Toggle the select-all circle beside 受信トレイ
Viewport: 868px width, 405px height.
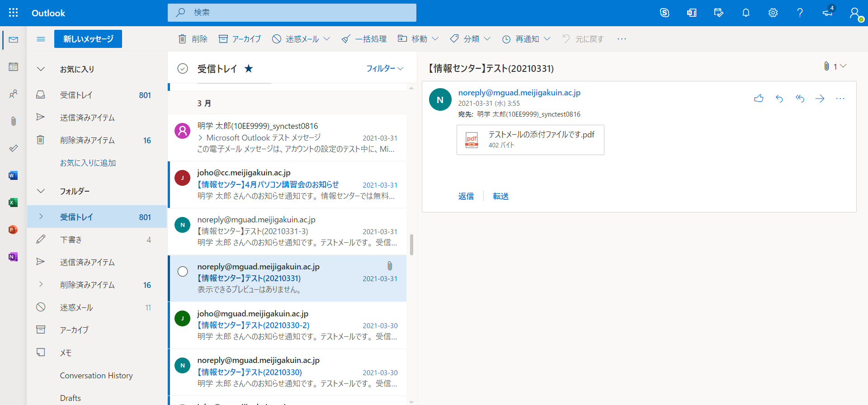click(x=183, y=69)
